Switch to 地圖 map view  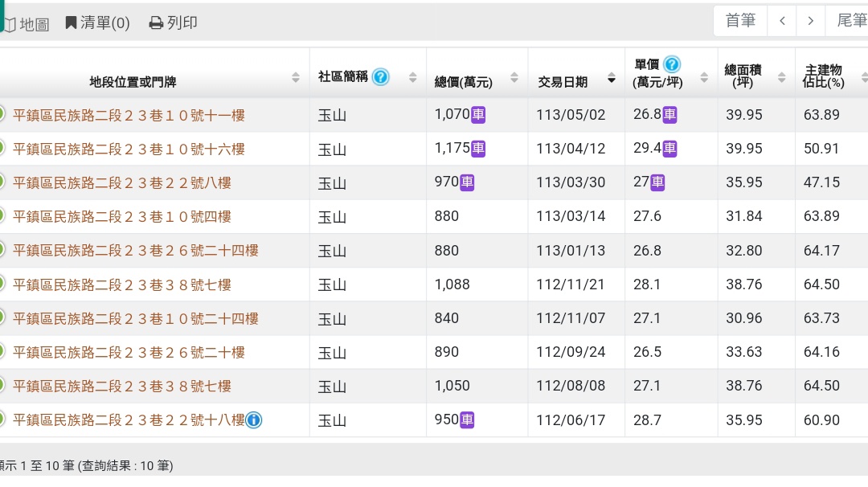(26, 24)
